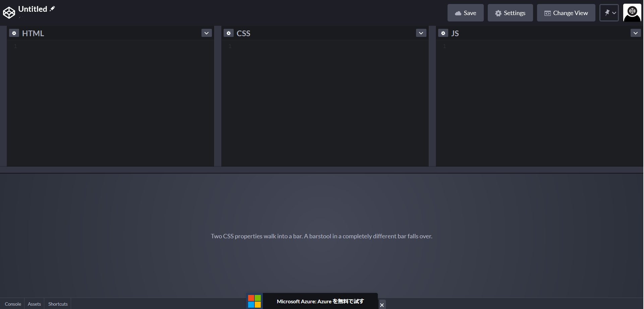Open the Assets tab

pos(34,304)
